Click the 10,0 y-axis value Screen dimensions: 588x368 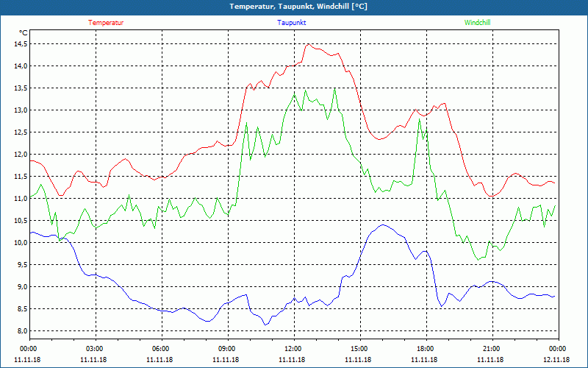coord(21,243)
